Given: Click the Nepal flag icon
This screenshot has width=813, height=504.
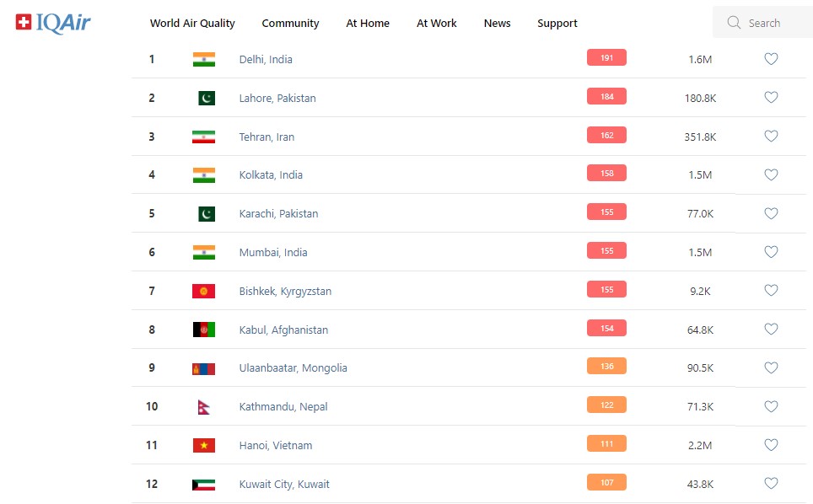Looking at the screenshot, I should click(203, 407).
